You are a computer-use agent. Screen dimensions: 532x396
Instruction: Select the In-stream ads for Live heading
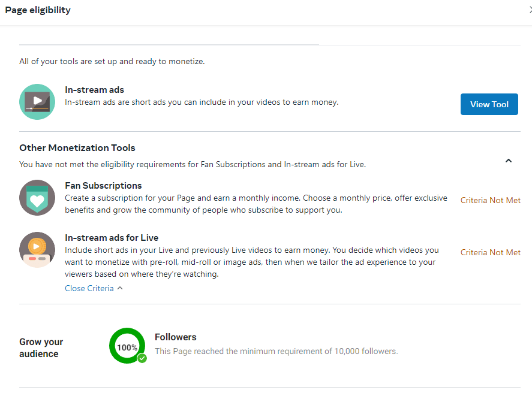pos(112,238)
